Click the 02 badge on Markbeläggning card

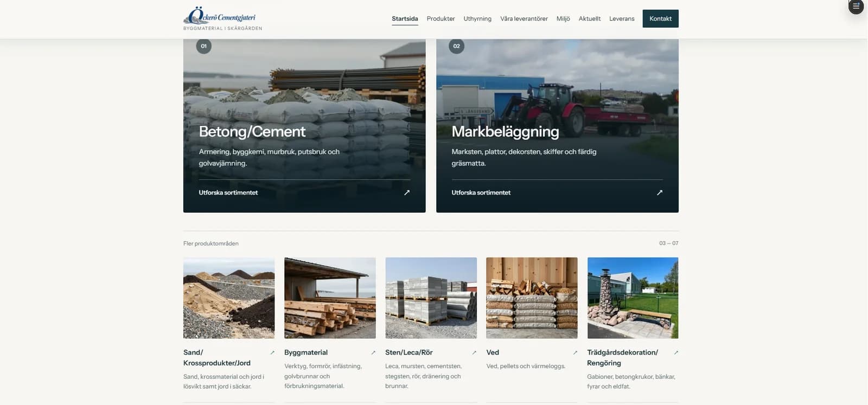coord(457,46)
